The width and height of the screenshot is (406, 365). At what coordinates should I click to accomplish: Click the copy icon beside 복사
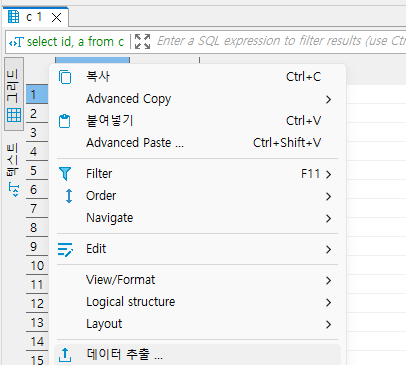(65, 77)
